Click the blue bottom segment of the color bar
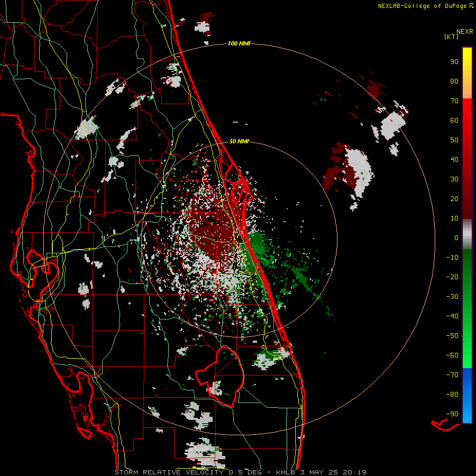Screen dimensions: 476x476 tap(467, 396)
